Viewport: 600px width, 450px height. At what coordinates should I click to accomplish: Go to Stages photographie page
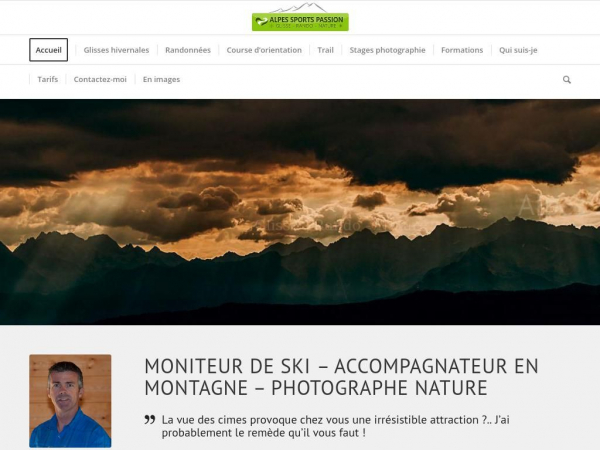tap(387, 50)
